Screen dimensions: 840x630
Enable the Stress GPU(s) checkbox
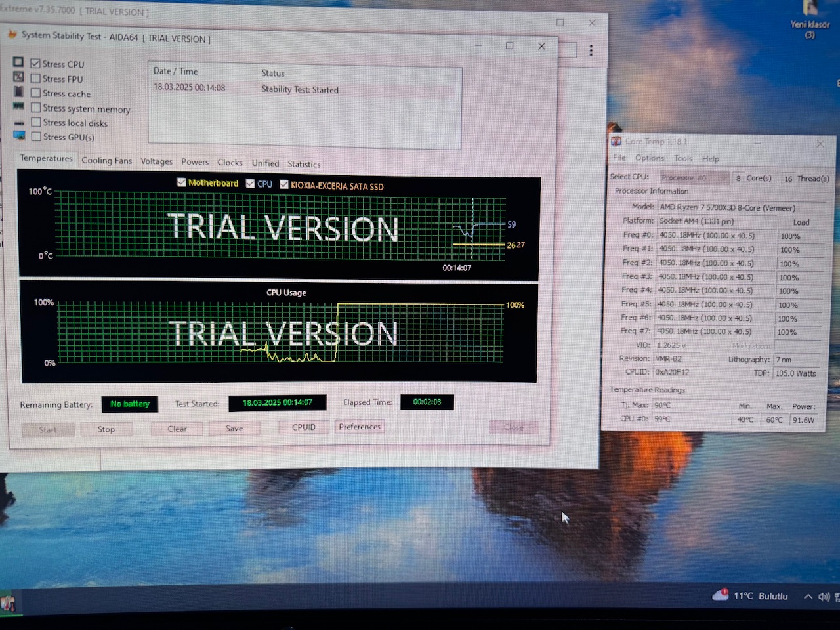[36, 136]
